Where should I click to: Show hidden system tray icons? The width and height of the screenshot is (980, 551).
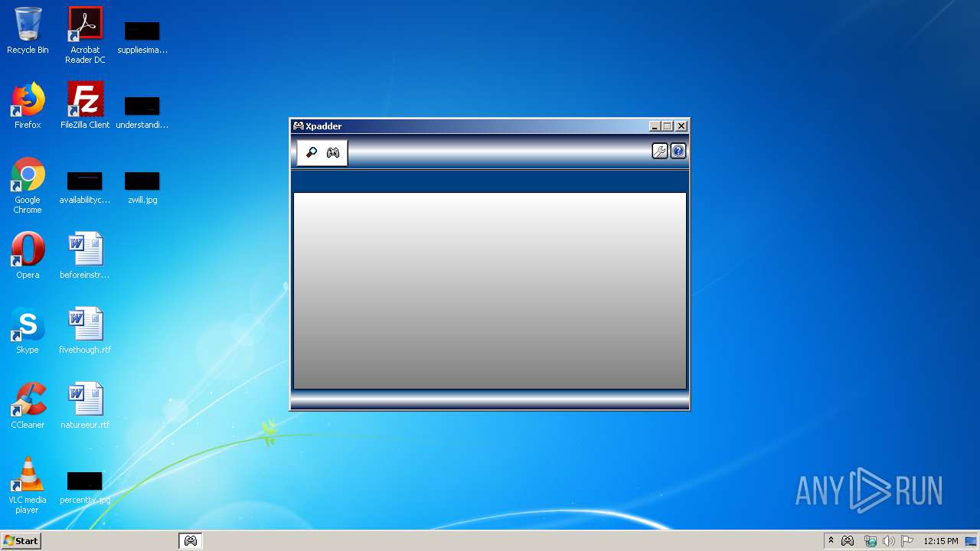pyautogui.click(x=831, y=540)
